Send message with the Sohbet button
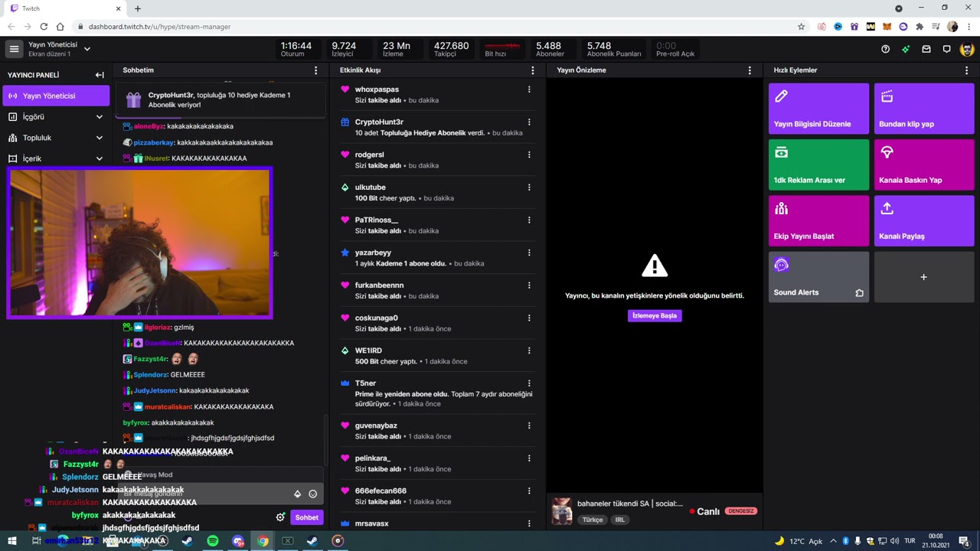 click(306, 517)
